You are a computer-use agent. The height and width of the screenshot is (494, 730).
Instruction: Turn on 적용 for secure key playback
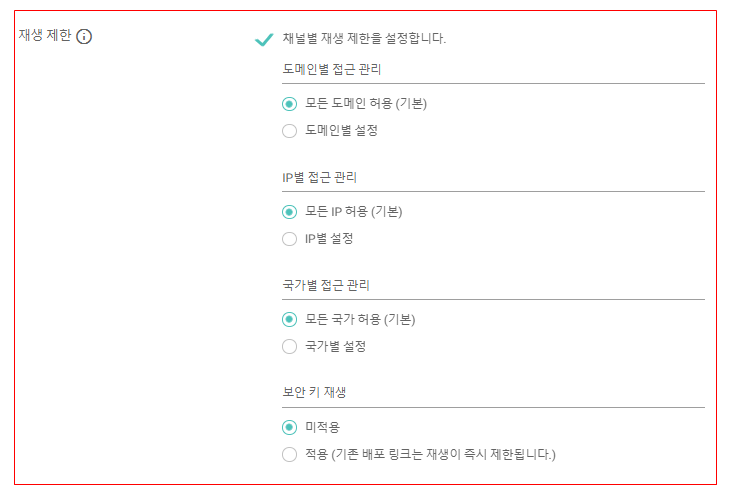[290, 454]
